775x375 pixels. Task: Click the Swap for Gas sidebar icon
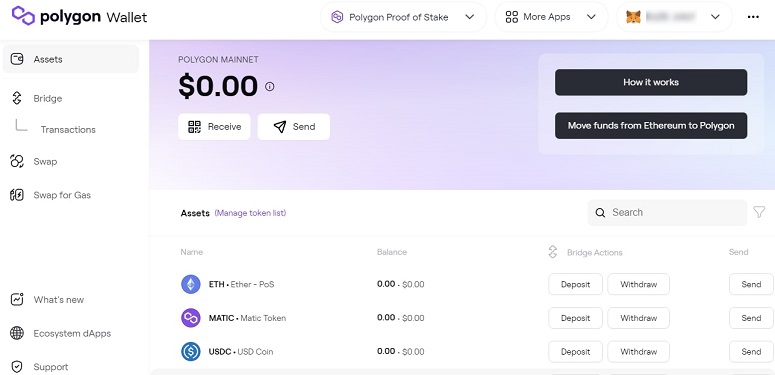point(17,195)
